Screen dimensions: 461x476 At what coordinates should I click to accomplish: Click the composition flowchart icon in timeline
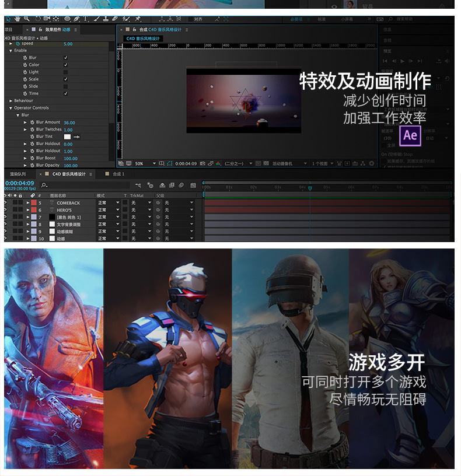click(138, 185)
